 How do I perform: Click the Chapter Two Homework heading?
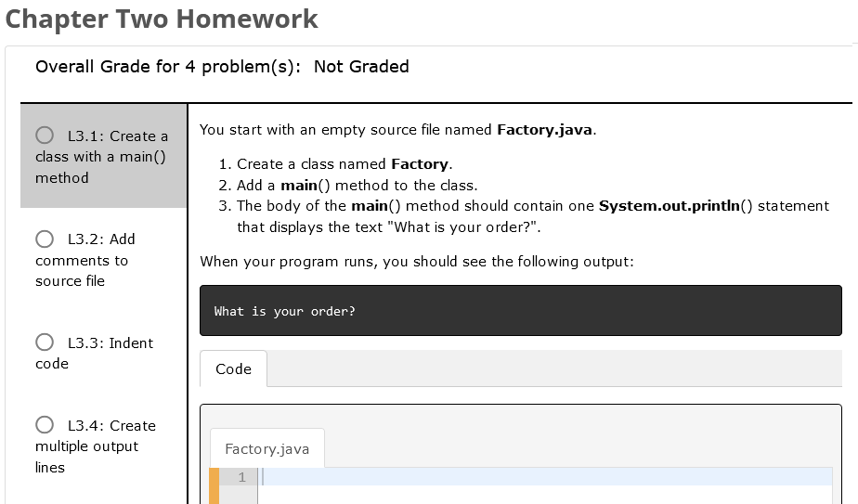click(x=162, y=19)
